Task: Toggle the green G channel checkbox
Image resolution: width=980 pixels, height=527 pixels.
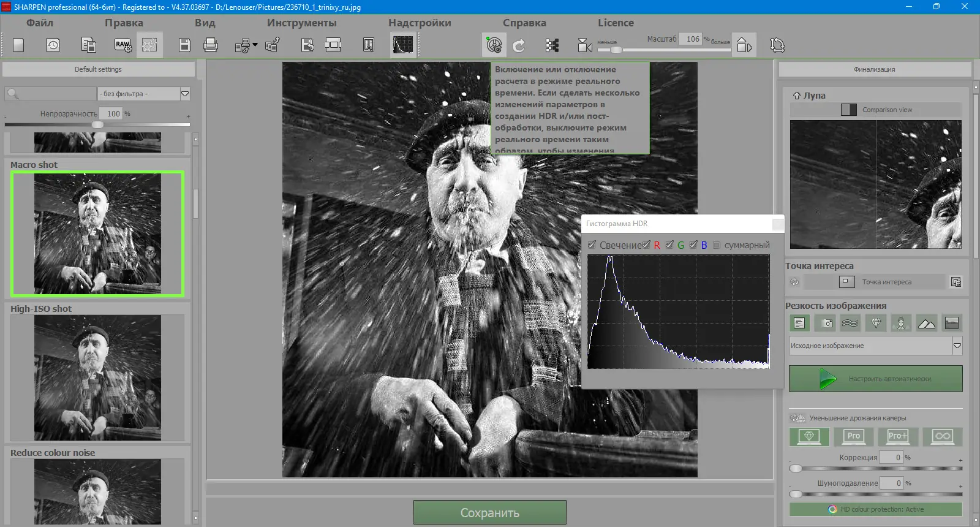Action: tap(669, 245)
